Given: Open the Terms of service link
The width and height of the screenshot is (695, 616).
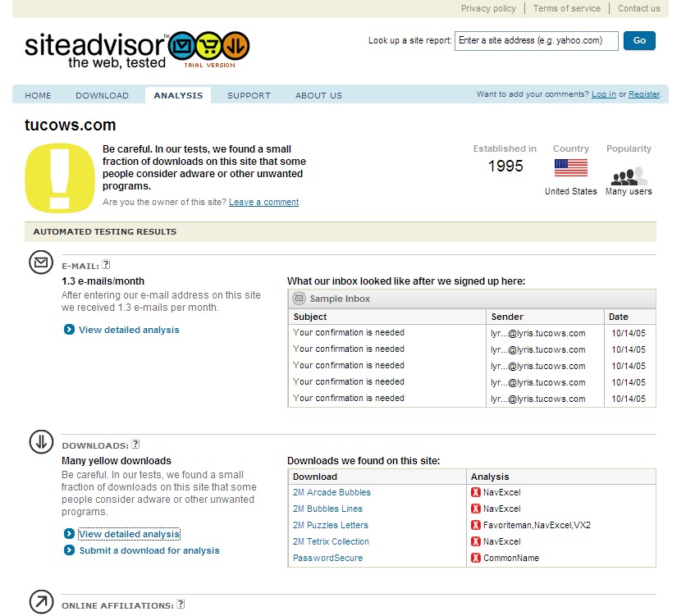Looking at the screenshot, I should click(567, 8).
